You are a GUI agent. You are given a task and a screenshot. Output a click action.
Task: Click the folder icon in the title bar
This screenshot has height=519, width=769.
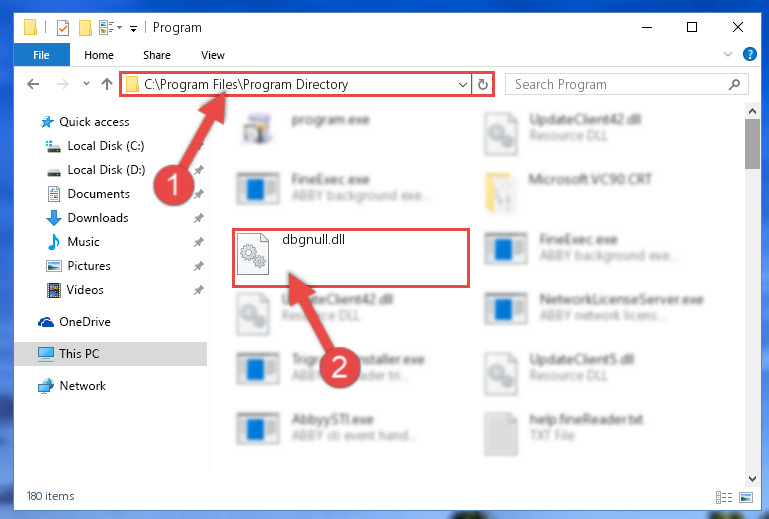[30, 27]
